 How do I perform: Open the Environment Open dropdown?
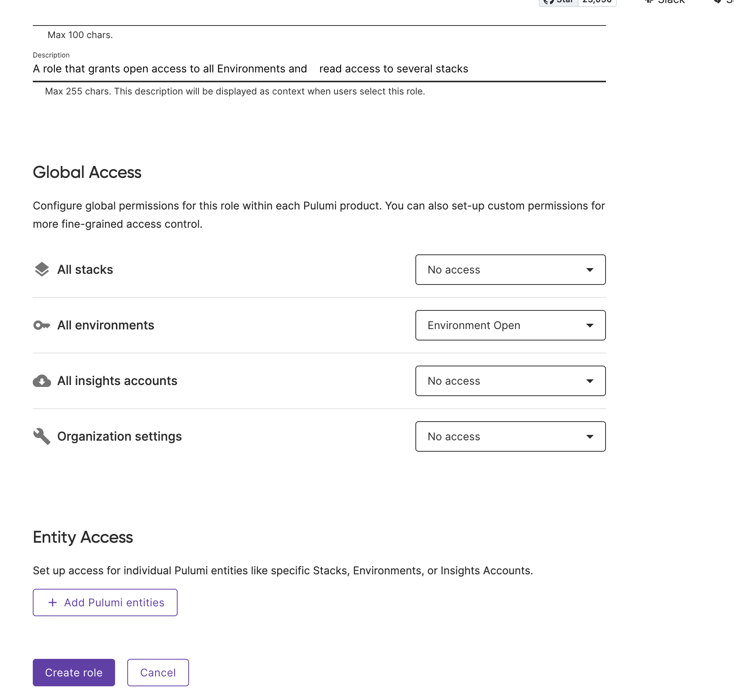(x=510, y=325)
